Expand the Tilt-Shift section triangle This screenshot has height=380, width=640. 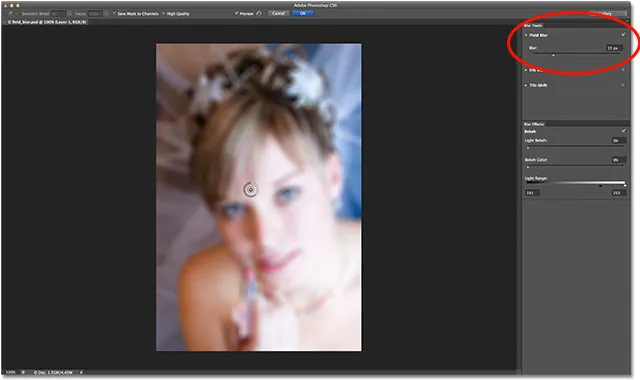[526, 85]
